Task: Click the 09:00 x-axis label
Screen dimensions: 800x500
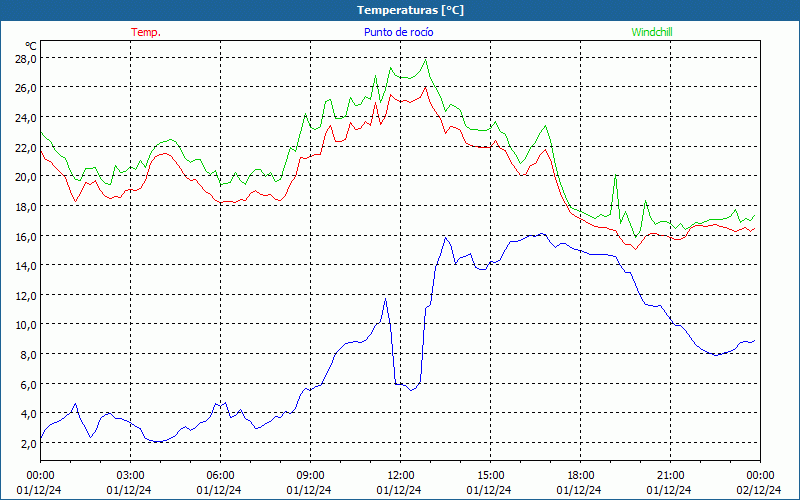Action: coord(310,475)
